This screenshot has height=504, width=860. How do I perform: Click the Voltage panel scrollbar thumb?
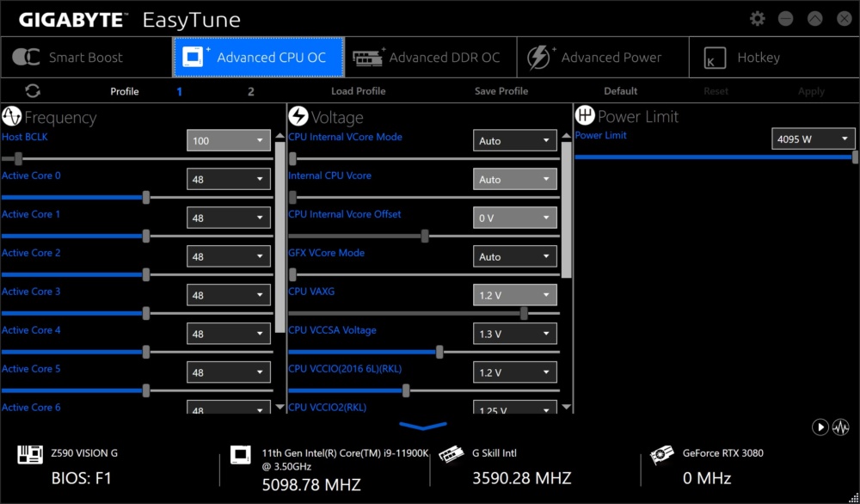[x=567, y=210]
